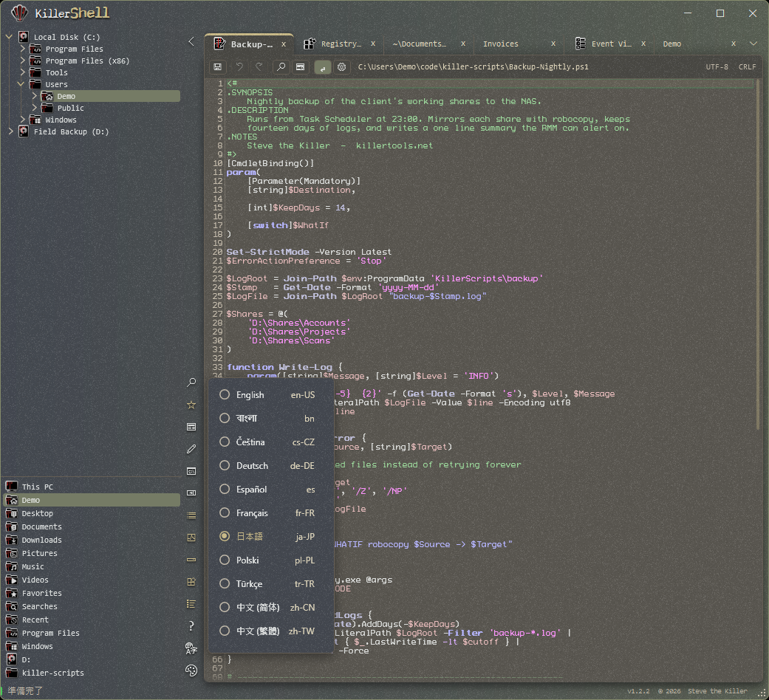Click the star favorites sidebar icon
The image size is (769, 700).
click(x=191, y=405)
